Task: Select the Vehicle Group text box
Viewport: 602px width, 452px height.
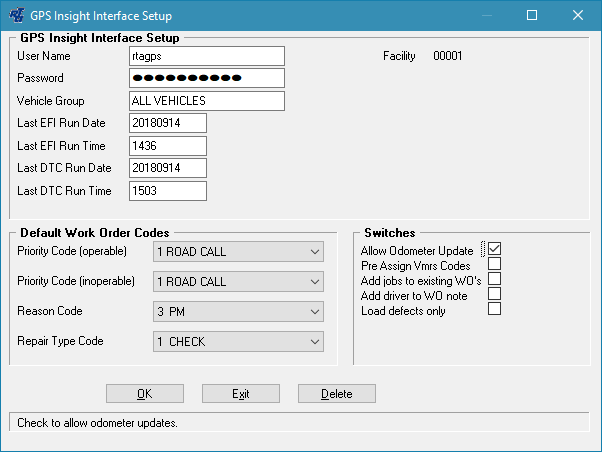Action: click(x=207, y=101)
